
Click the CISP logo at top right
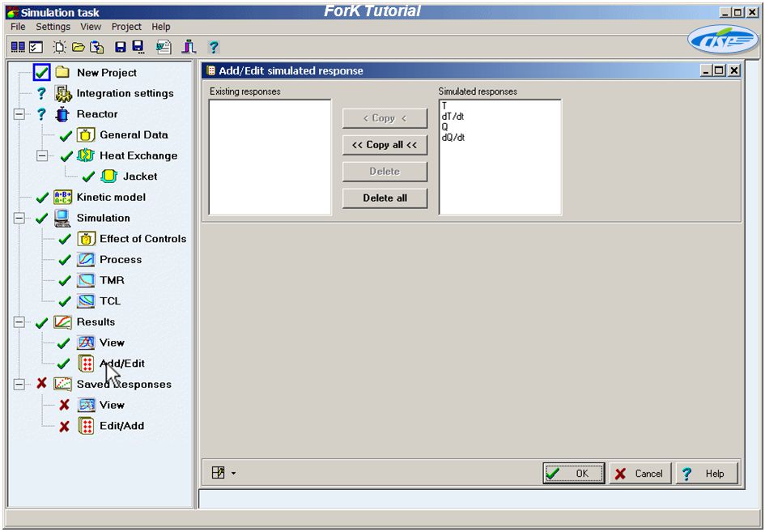click(723, 40)
